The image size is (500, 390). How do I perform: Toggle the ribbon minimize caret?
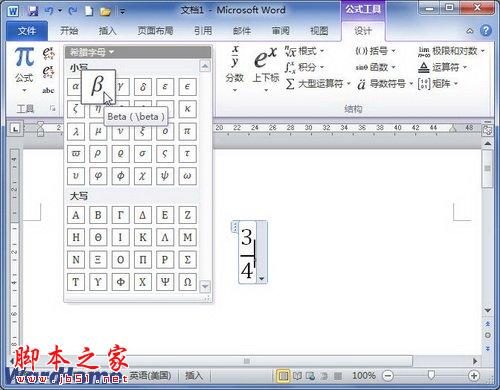(x=470, y=31)
